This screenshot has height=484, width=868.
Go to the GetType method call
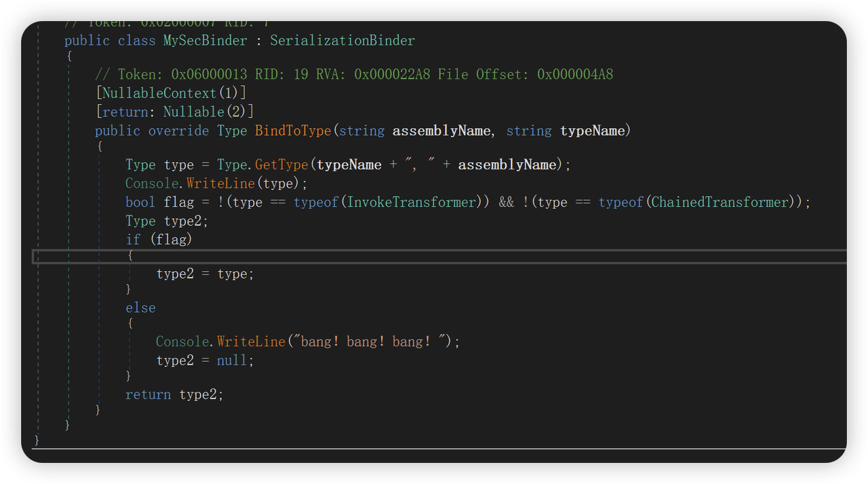coord(281,165)
